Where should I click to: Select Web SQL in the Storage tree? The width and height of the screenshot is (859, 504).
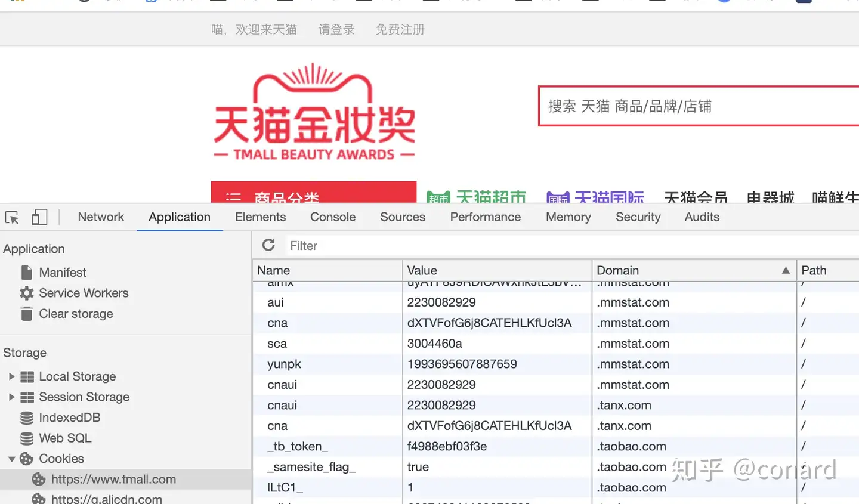point(65,438)
